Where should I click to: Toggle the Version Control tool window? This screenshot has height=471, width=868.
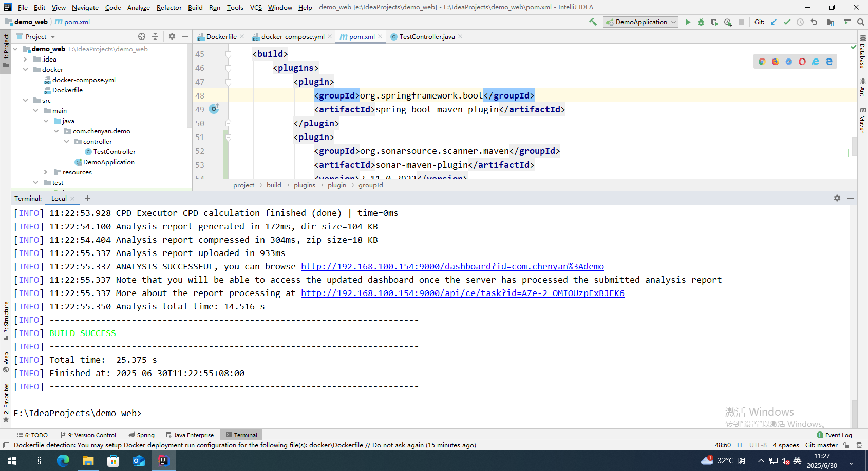tap(88, 435)
